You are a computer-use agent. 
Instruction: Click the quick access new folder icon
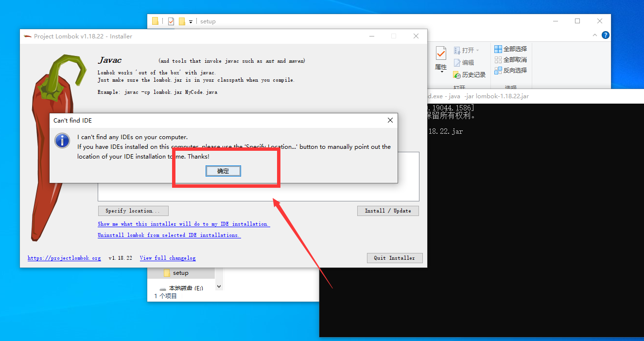click(x=182, y=21)
